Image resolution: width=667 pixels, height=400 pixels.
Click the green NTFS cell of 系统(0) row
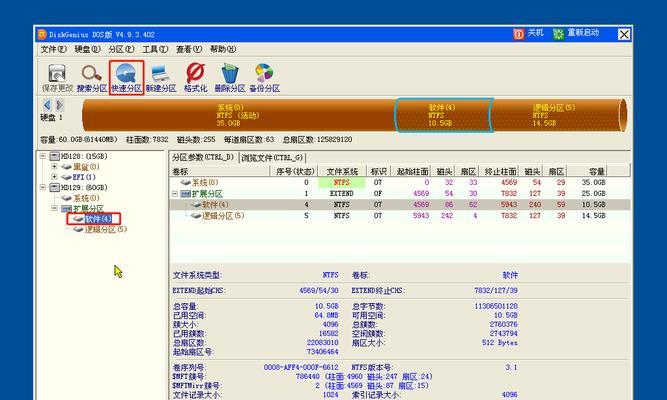point(342,183)
